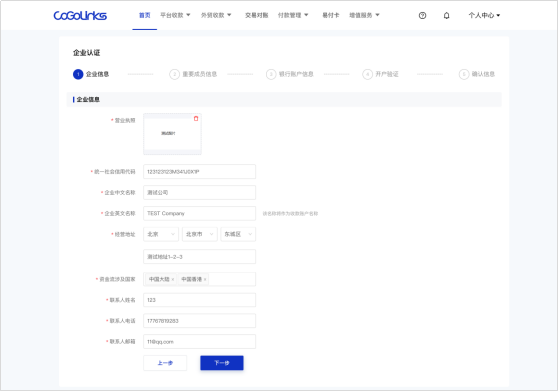This screenshot has width=559, height=392.
Task: Focus the 联系人电话 phone number field
Action: pos(199,321)
